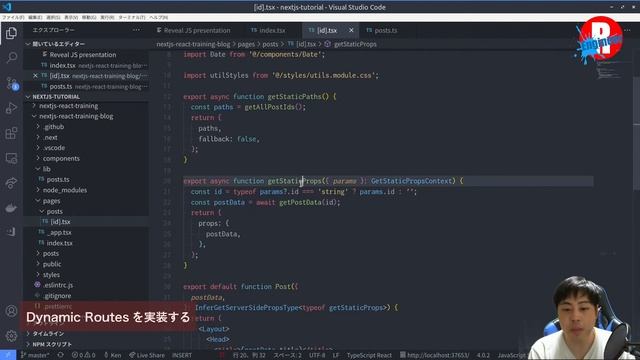Image resolution: width=640 pixels, height=360 pixels.
Task: Collapse the 開いているエディター section
Action: coord(59,44)
